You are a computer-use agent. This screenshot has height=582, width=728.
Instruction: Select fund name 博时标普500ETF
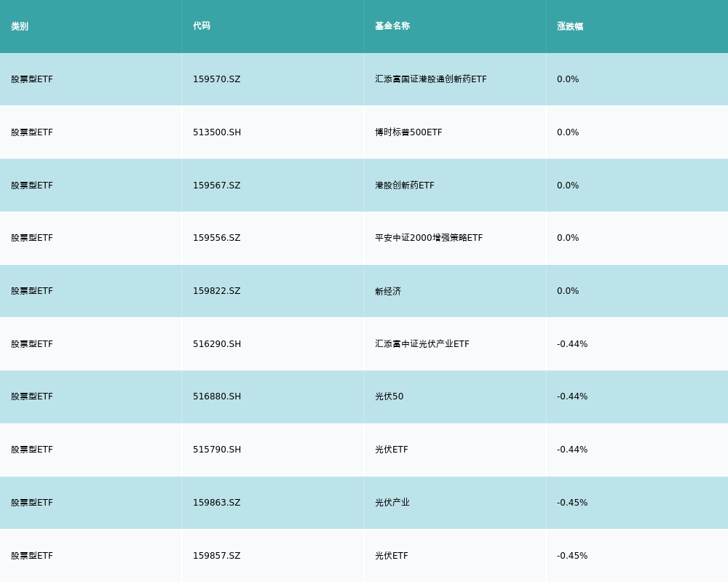pos(408,132)
